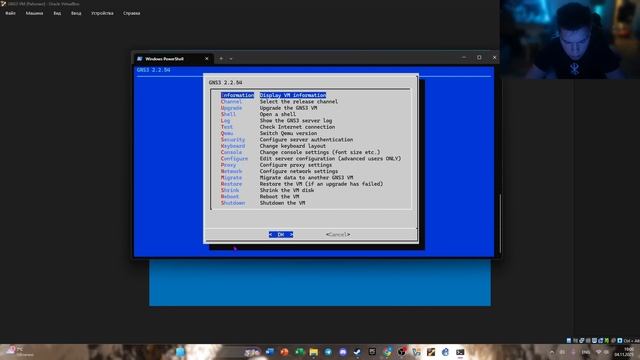Select the Shrink menu entry
Viewport: 640px width, 360px height.
(x=230, y=190)
